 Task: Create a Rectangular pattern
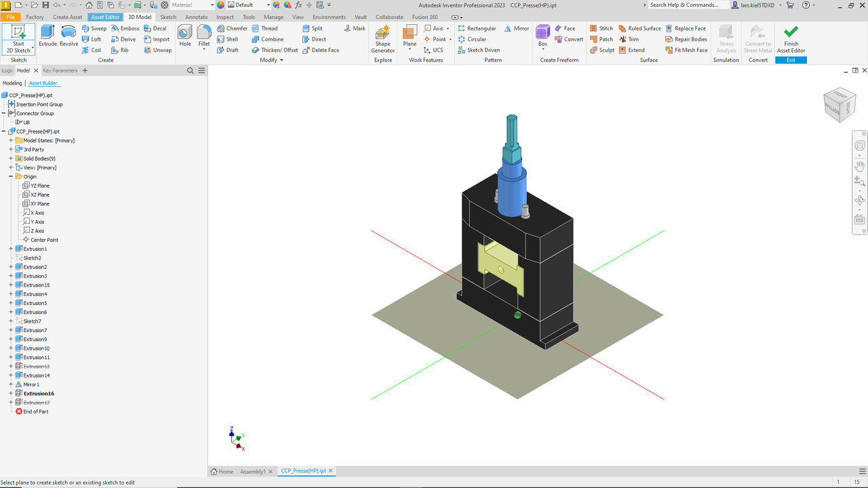coord(477,28)
